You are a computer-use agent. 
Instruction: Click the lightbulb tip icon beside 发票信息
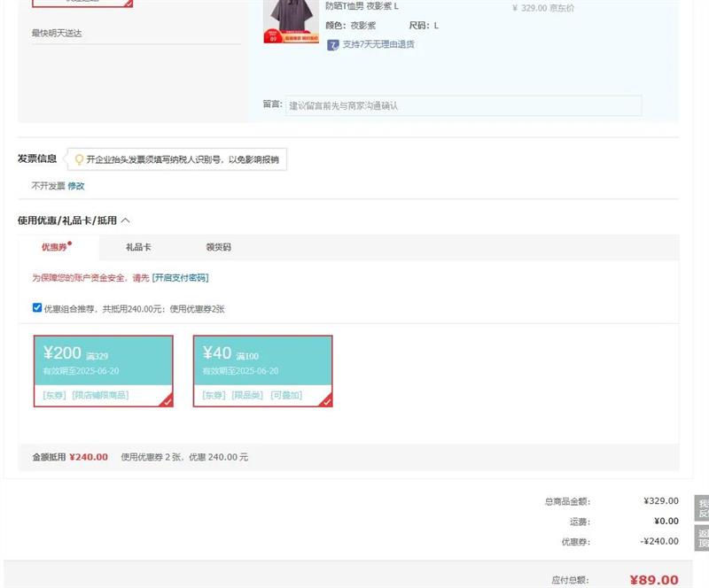click(x=79, y=159)
